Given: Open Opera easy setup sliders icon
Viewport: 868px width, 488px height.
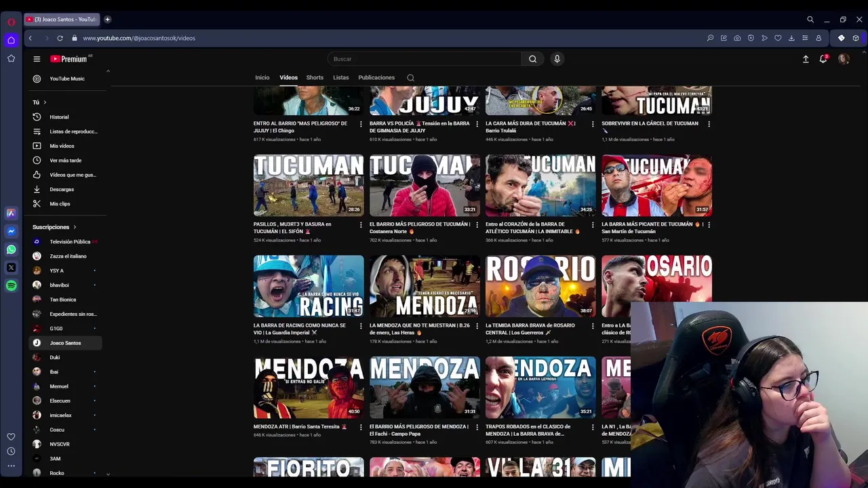Looking at the screenshot, I should click(805, 38).
